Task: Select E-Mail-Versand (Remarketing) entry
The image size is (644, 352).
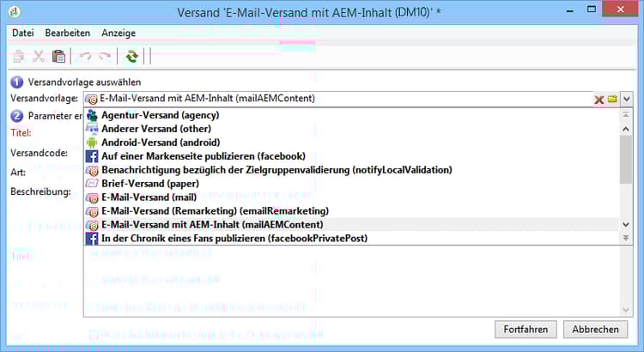Action: 351,211
